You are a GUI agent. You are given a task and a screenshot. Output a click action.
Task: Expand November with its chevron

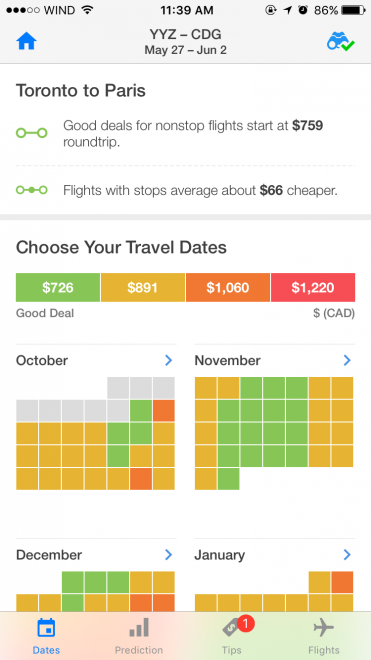(347, 360)
